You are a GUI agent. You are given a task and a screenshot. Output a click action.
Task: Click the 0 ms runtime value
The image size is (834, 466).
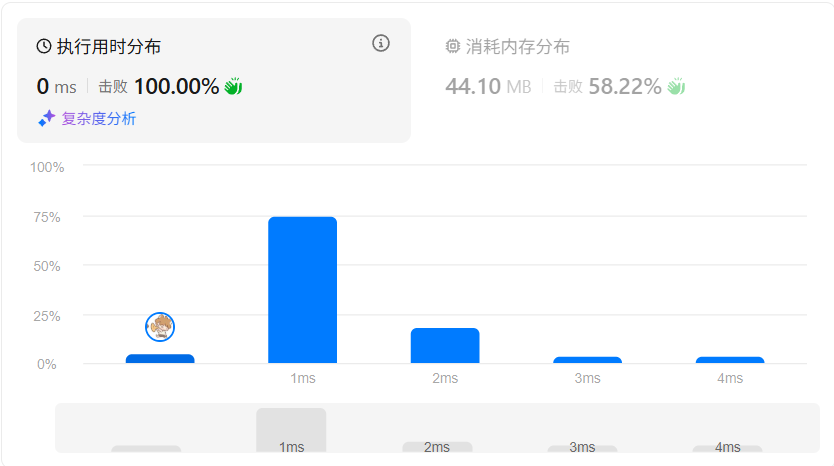(56, 86)
